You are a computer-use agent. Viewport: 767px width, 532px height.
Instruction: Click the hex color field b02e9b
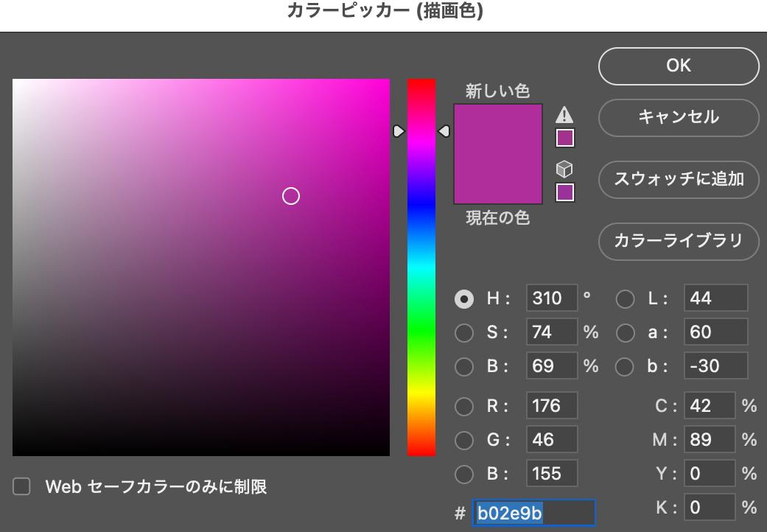coord(533,513)
